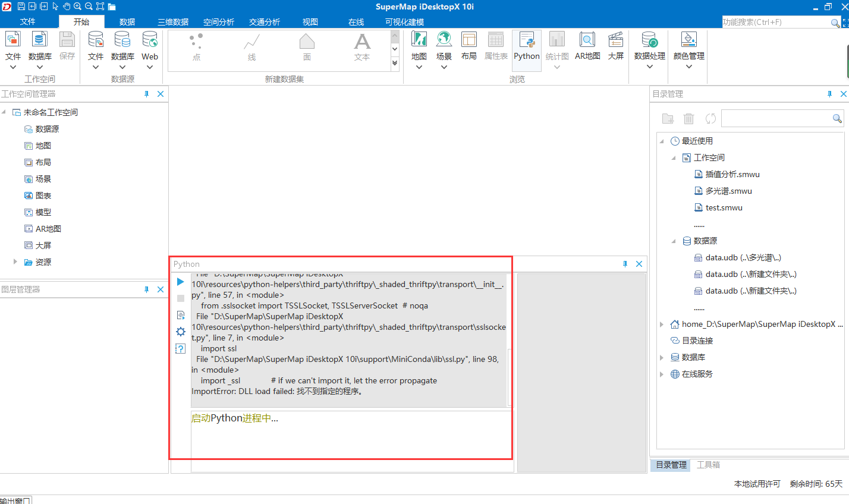This screenshot has width=849, height=504.
Task: Expand dropdown arrow under 数据处理
Action: (x=650, y=67)
